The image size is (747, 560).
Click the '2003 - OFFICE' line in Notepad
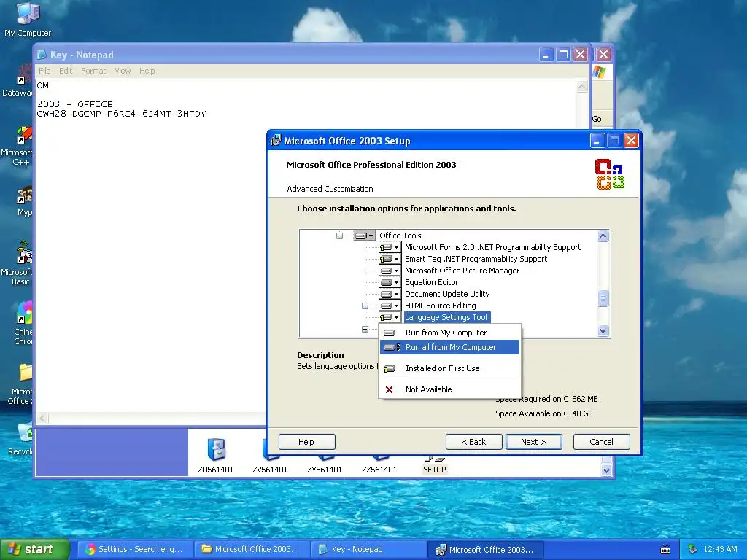pos(75,104)
